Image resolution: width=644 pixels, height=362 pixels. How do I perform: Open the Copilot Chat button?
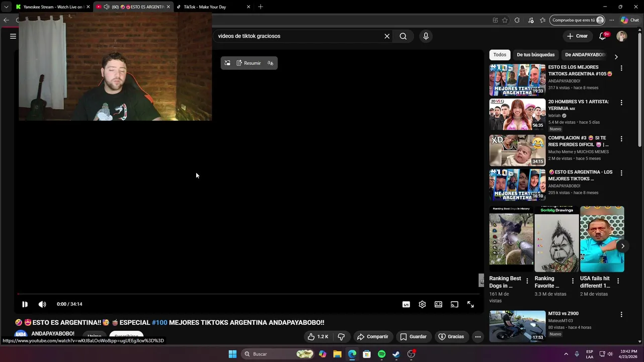(x=630, y=20)
